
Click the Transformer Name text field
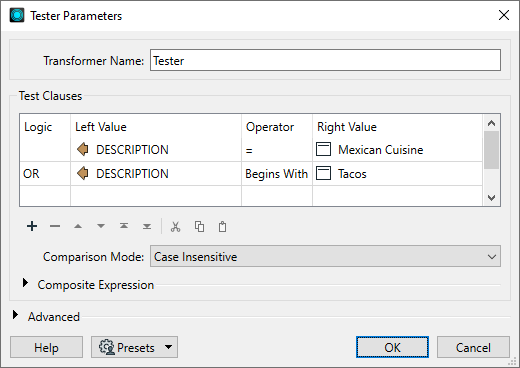(325, 60)
